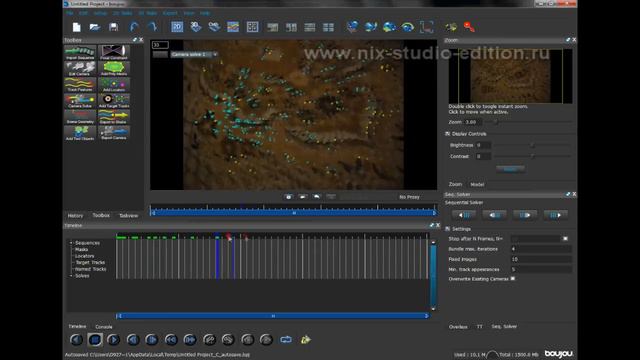Open a project with the folder icon

tap(95, 27)
